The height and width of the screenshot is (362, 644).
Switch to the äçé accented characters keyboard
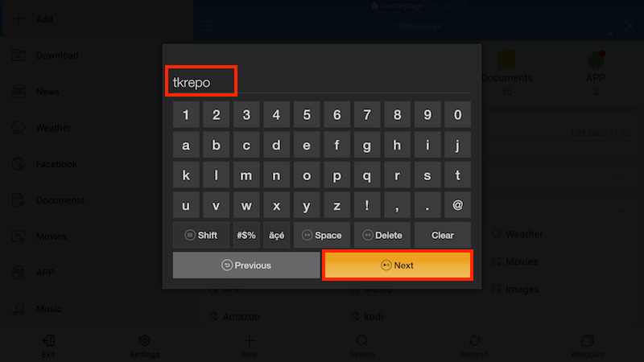point(276,235)
